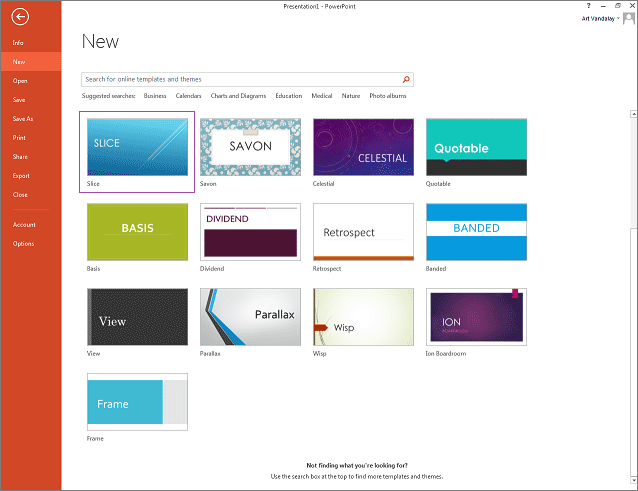Viewport: 638px width, 491px height.
Task: Open the Info page
Action: [18, 43]
